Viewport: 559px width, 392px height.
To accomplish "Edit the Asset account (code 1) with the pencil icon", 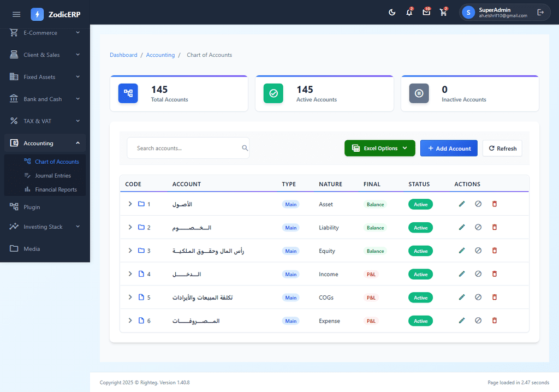I will point(462,204).
